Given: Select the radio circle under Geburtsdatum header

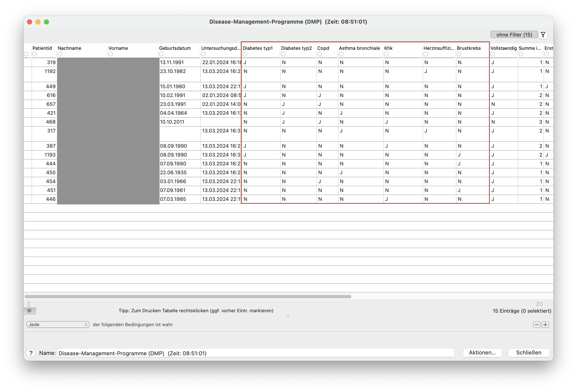Looking at the screenshot, I should tap(161, 54).
